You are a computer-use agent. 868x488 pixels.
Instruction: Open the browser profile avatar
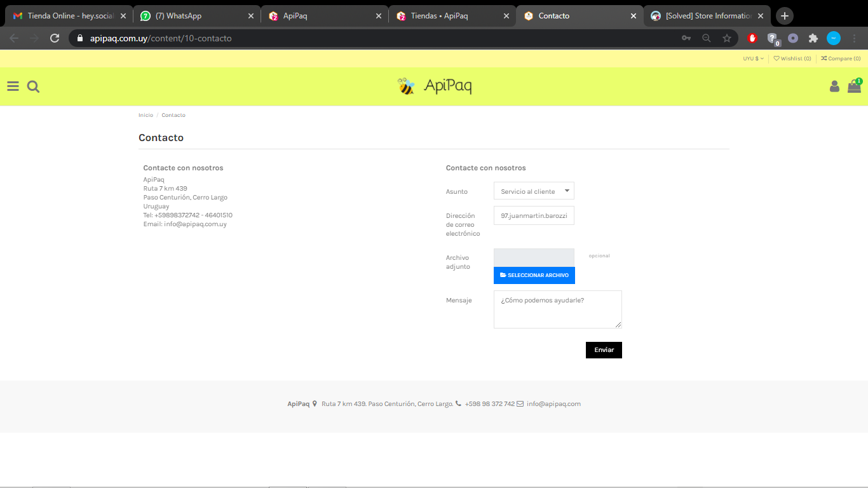[x=834, y=38]
